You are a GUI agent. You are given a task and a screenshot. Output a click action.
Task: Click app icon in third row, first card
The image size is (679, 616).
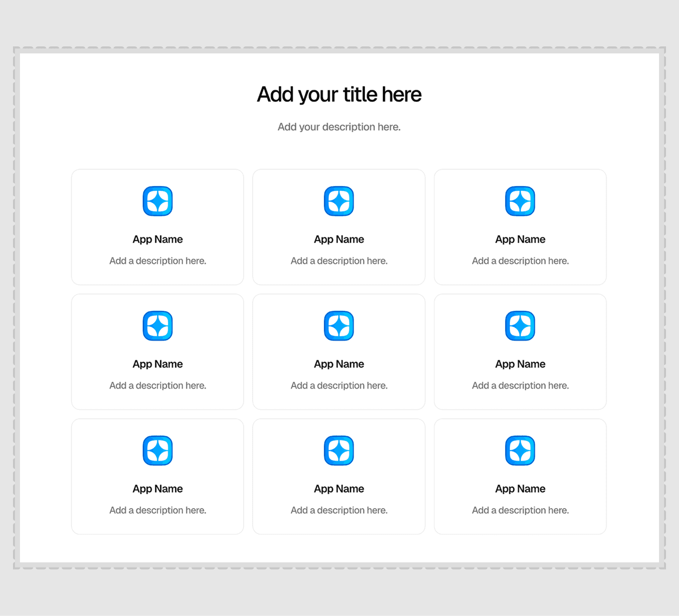click(158, 451)
